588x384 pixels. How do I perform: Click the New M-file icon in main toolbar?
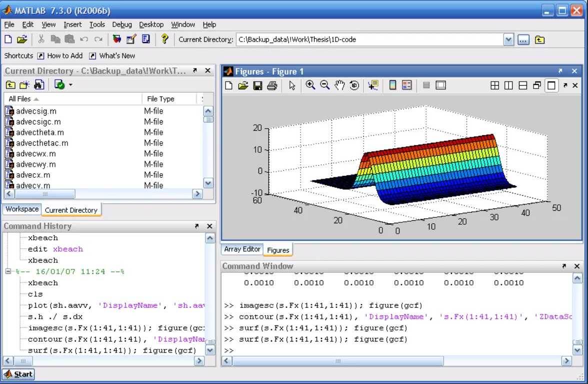(x=8, y=39)
